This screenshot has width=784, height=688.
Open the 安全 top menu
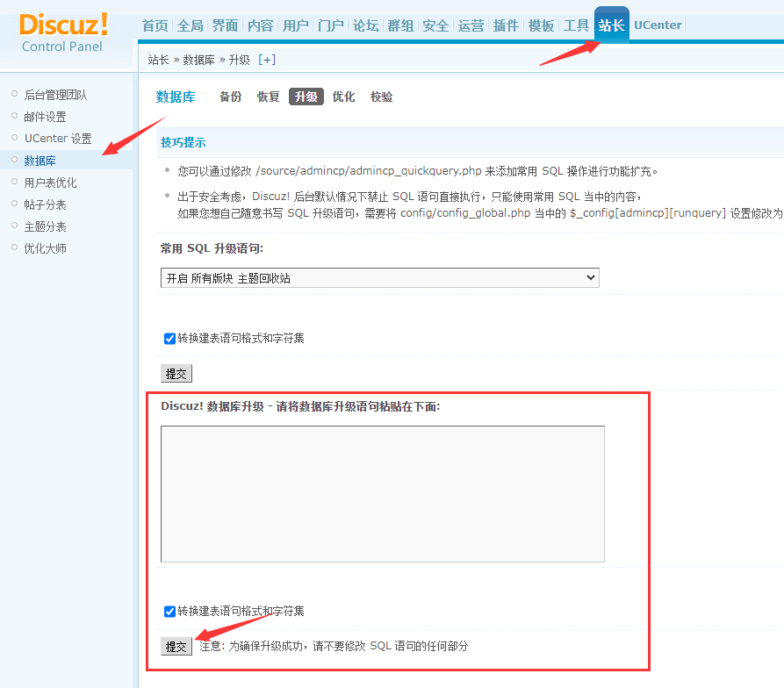[x=435, y=25]
